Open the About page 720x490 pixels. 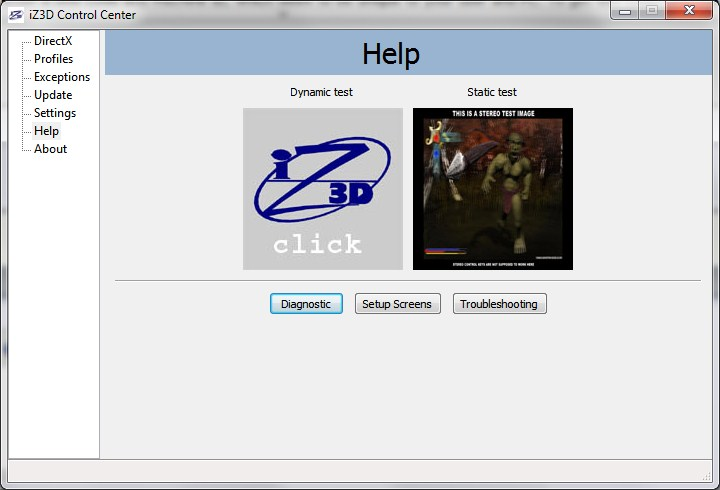pyautogui.click(x=50, y=149)
